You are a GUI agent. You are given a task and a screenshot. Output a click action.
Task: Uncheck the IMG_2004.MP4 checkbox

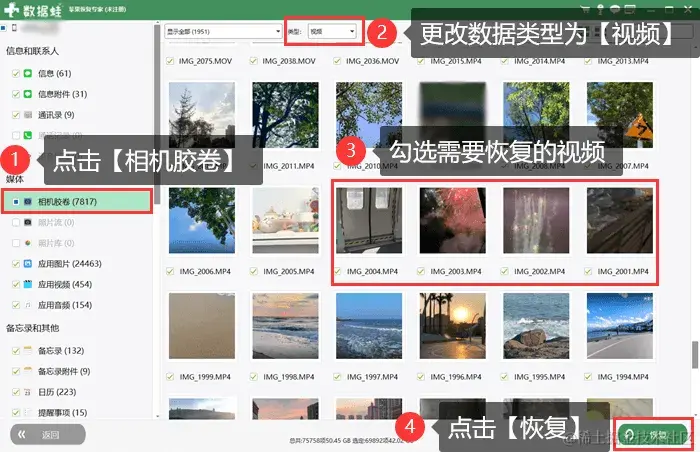pos(338,271)
